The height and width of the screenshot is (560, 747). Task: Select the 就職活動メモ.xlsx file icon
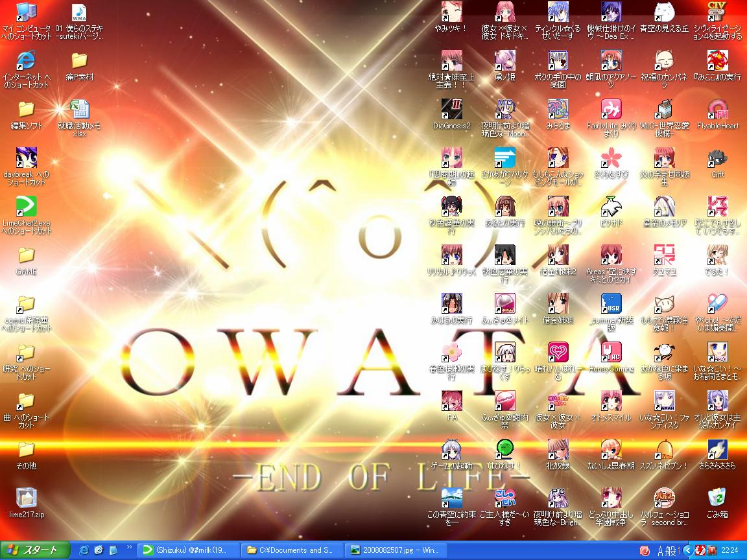tap(80, 110)
